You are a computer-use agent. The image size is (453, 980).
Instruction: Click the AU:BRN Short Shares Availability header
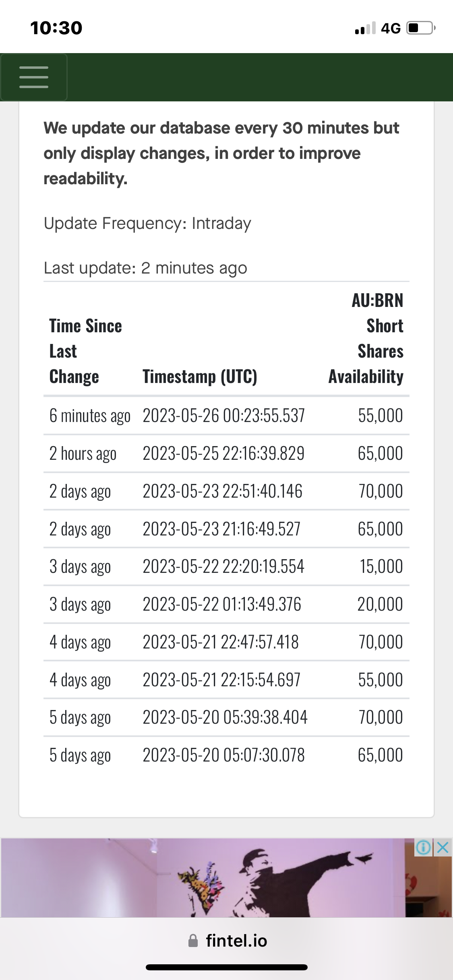(x=366, y=339)
